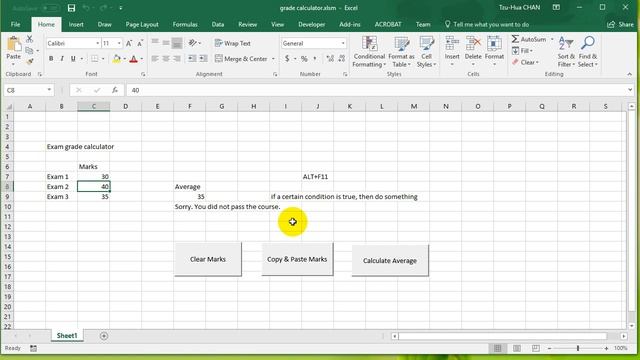
Task: Click the Copy & Paste Marks button
Action: (x=297, y=259)
